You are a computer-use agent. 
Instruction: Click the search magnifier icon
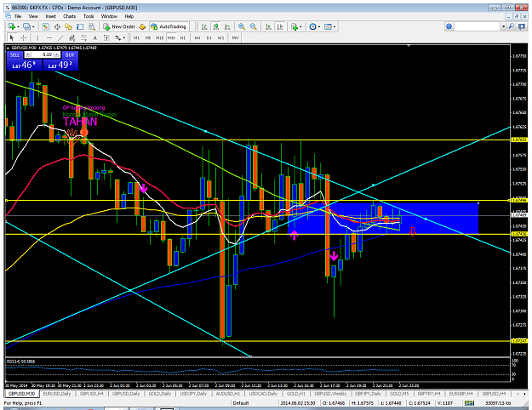point(512,26)
